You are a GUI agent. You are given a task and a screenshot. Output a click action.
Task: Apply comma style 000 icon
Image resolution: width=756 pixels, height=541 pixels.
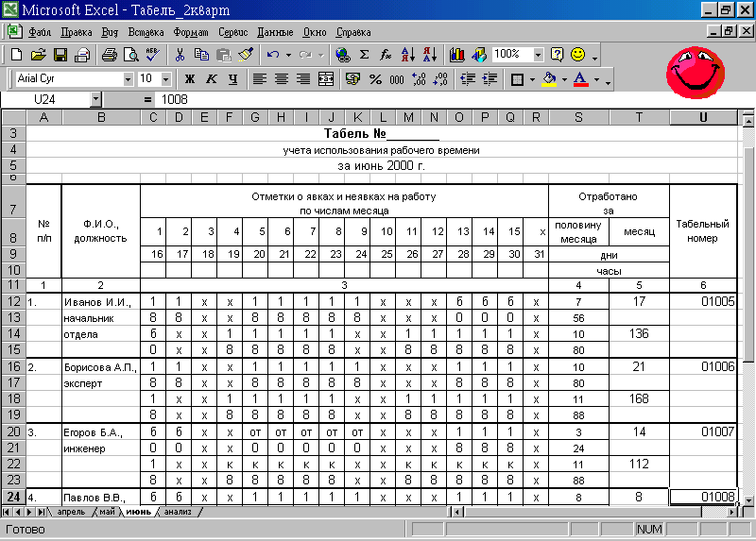point(397,79)
